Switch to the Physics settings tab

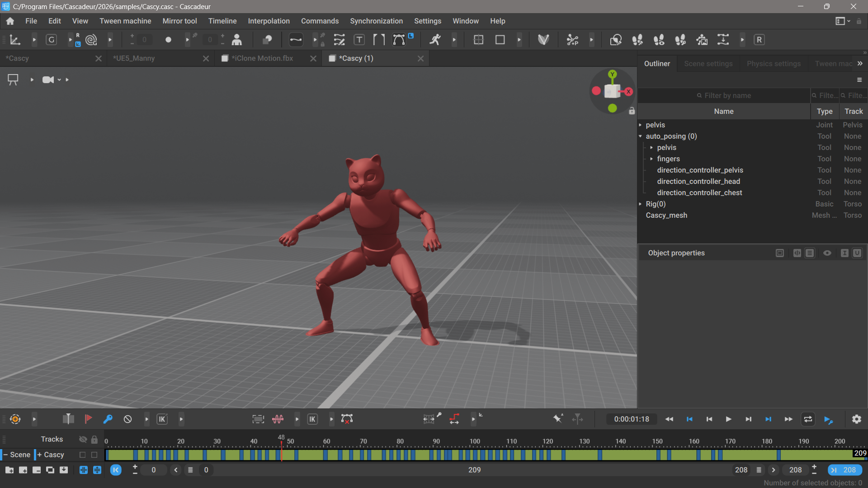point(773,64)
